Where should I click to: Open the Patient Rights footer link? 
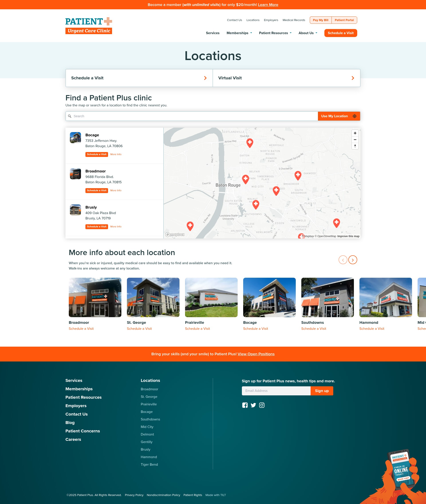(193, 495)
